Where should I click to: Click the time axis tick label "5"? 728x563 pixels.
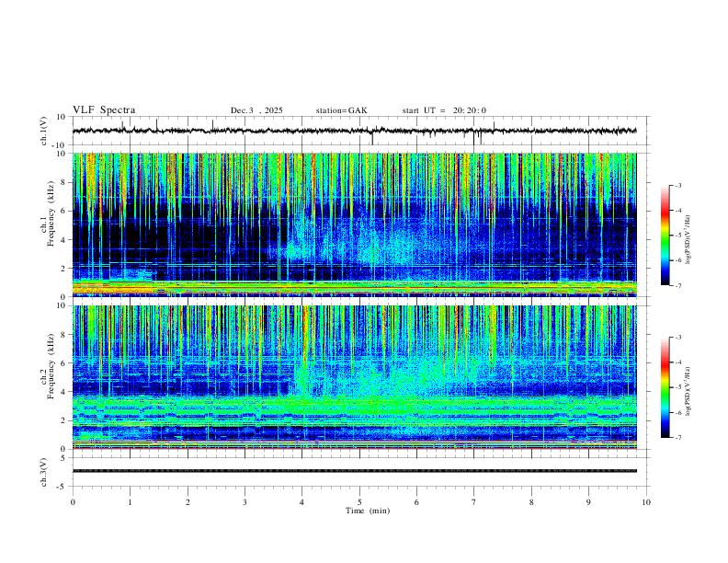(x=359, y=502)
